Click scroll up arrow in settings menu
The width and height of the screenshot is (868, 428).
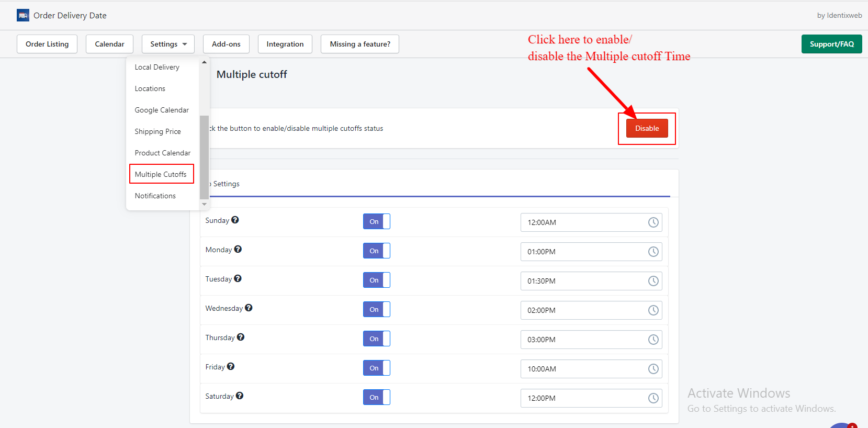coord(204,62)
